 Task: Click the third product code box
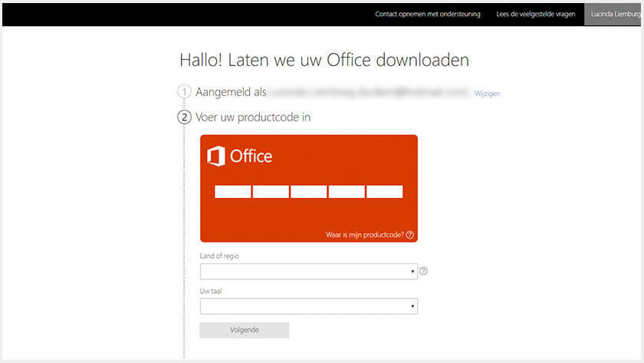pyautogui.click(x=309, y=192)
